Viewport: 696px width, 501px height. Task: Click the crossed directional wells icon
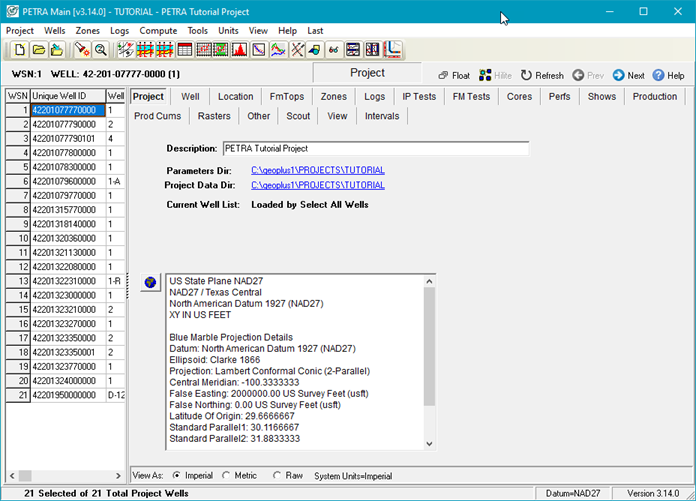pyautogui.click(x=297, y=50)
